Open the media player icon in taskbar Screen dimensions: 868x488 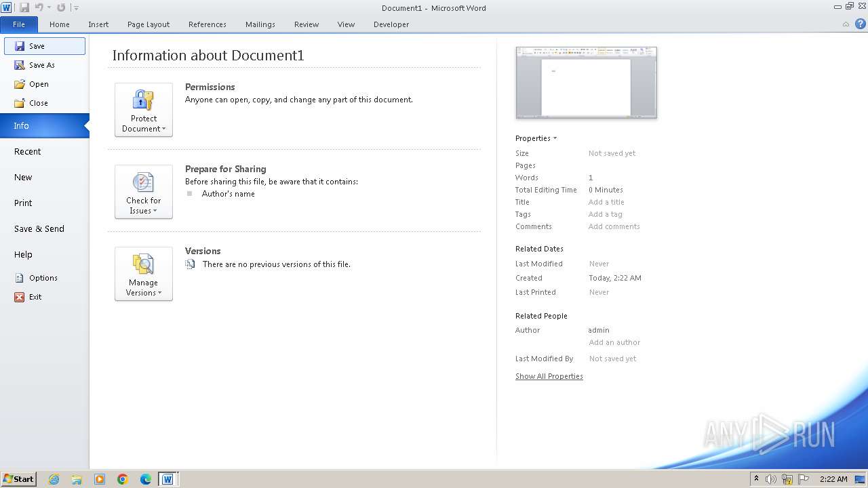[x=100, y=479]
